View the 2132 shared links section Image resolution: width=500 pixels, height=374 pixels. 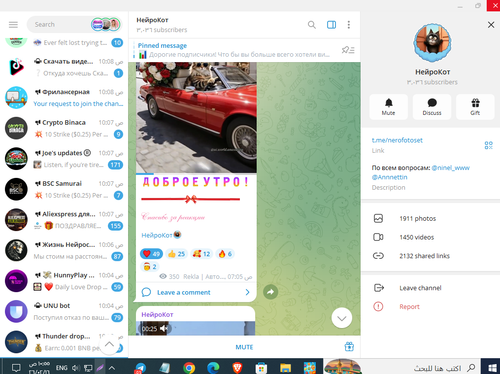click(x=430, y=256)
